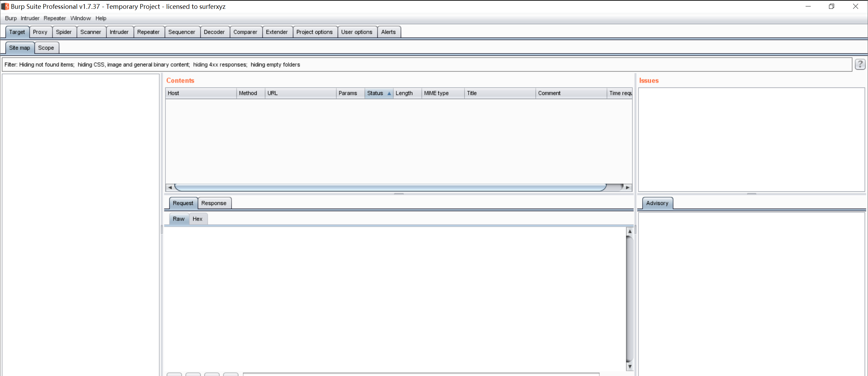Switch to the Repeater tool tab
This screenshot has height=376, width=868.
(148, 32)
